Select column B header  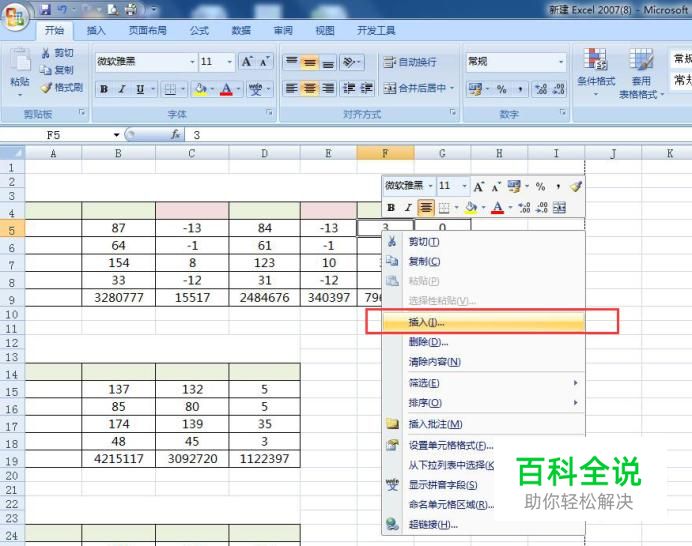(118, 153)
